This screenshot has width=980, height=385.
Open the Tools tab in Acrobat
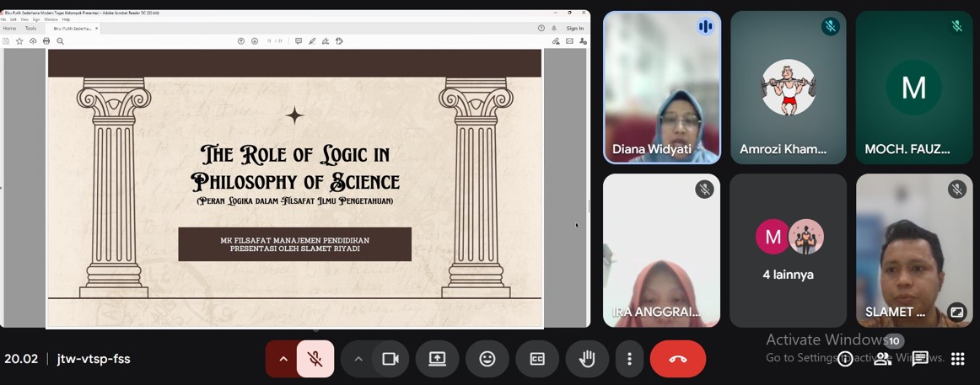[x=30, y=29]
